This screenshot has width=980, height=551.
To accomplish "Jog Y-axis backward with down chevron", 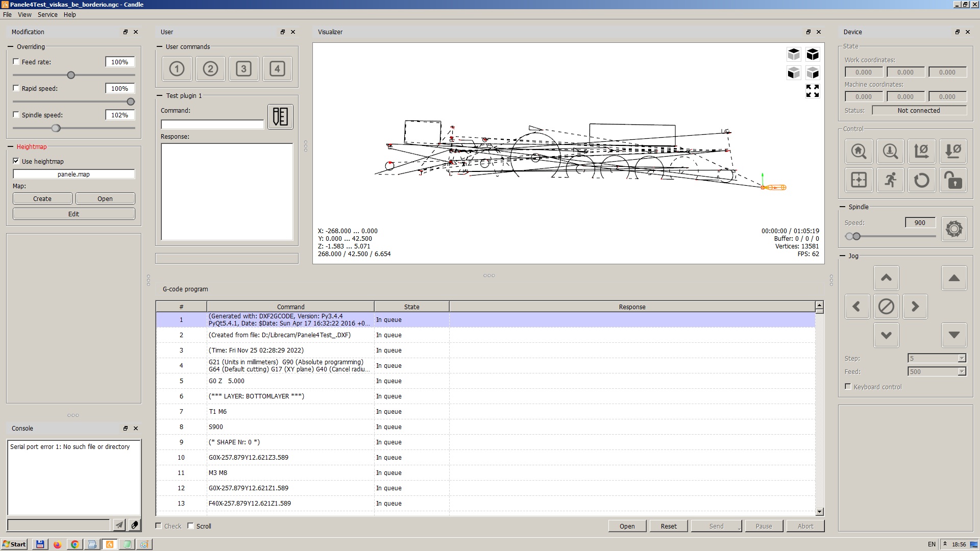I will (x=886, y=335).
